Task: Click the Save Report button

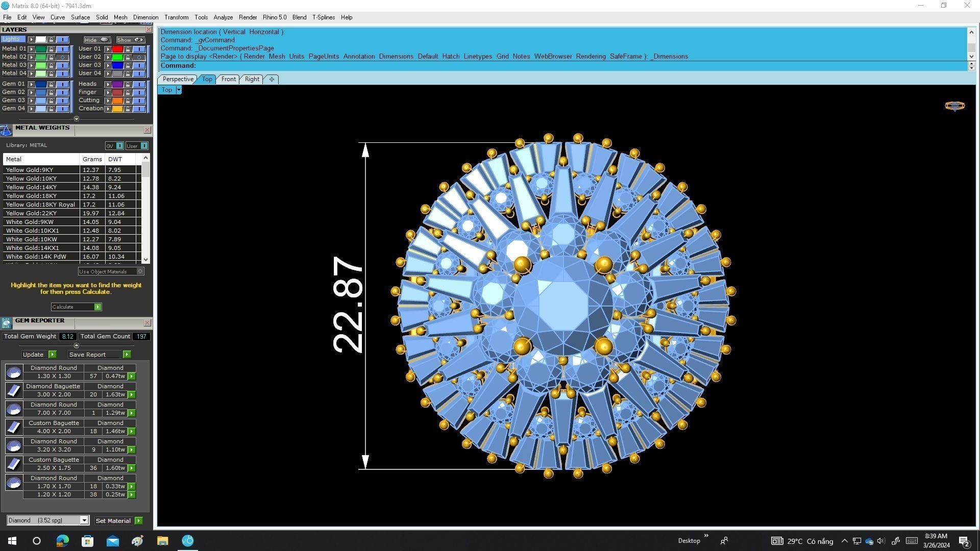Action: click(x=87, y=355)
